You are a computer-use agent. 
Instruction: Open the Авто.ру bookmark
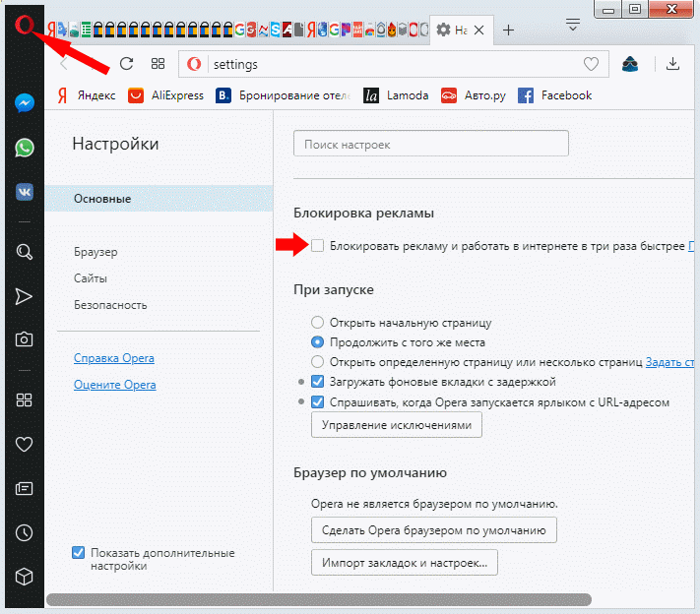pyautogui.click(x=474, y=95)
